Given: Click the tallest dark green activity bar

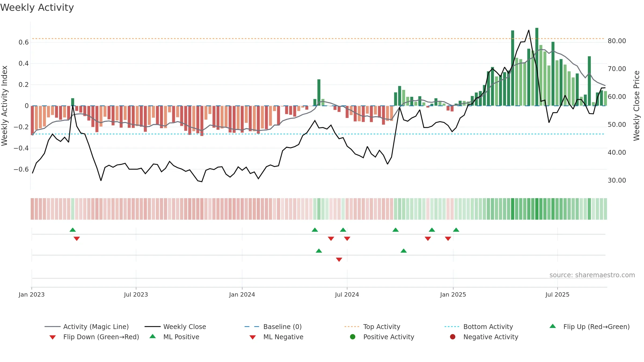Looking at the screenshot, I should click(x=537, y=67).
